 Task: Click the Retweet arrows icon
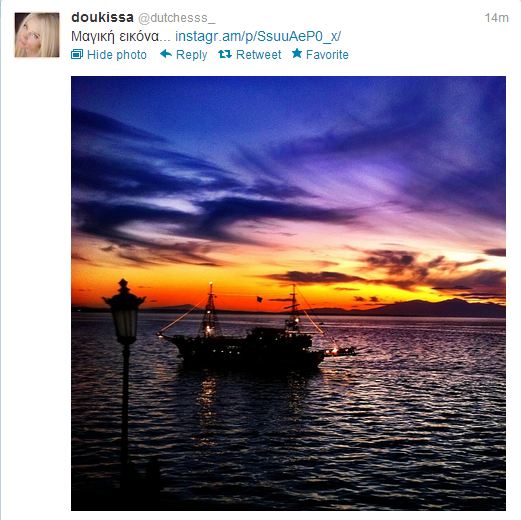(225, 54)
